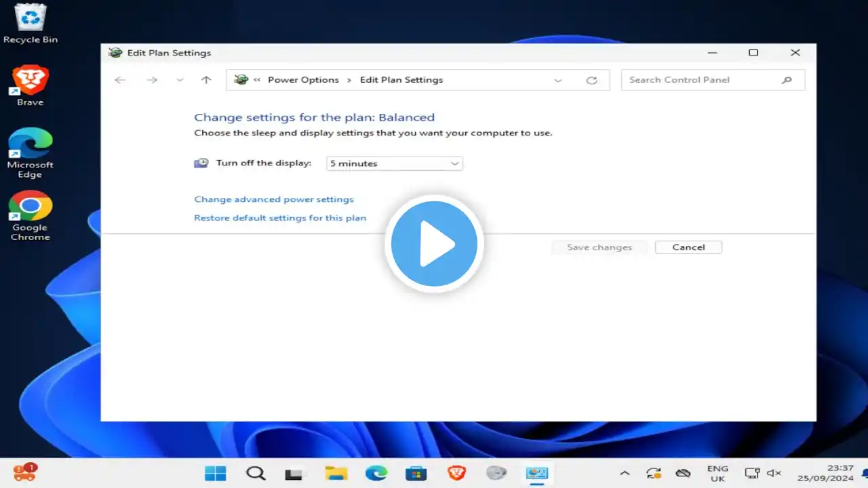Click 'Change advanced power settings' link
Image resolution: width=868 pixels, height=488 pixels.
click(x=274, y=199)
